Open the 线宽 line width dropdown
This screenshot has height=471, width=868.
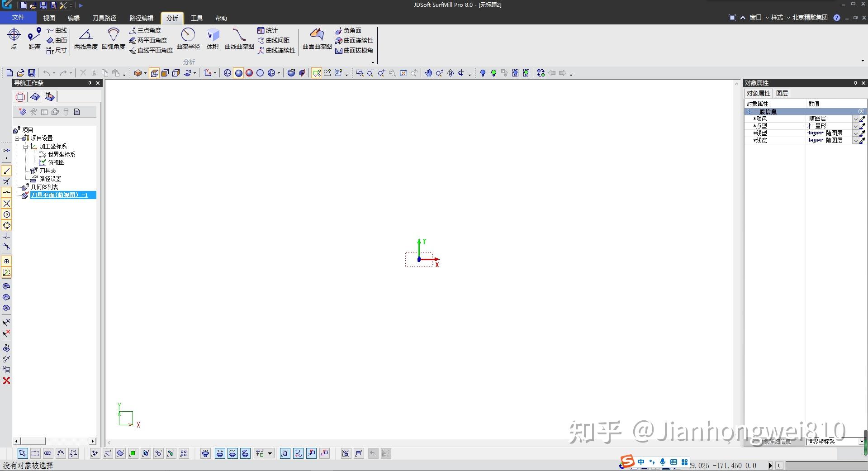[x=855, y=141]
